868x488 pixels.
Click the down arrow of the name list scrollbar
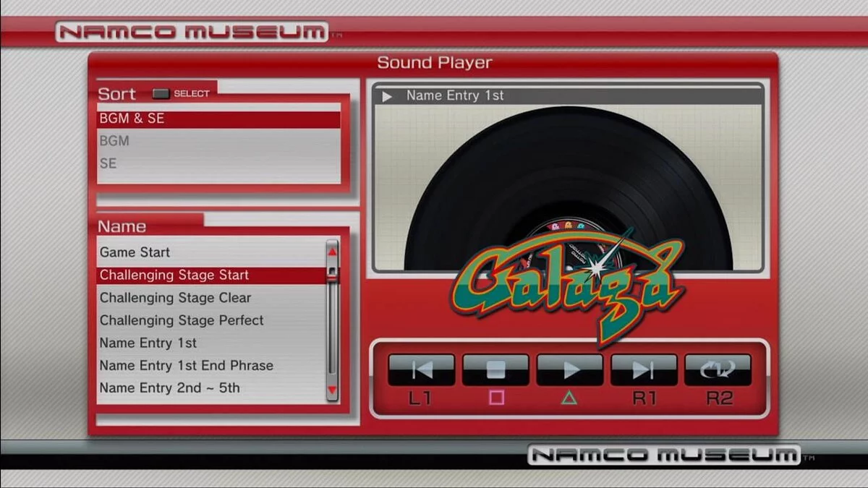click(333, 391)
